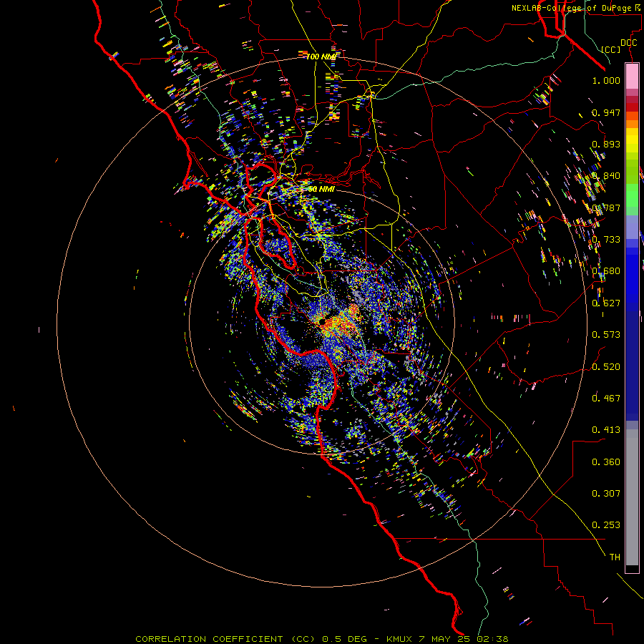Click the 0.787 scale value
Image resolution: width=644 pixels, height=644 pixels.
click(x=606, y=208)
